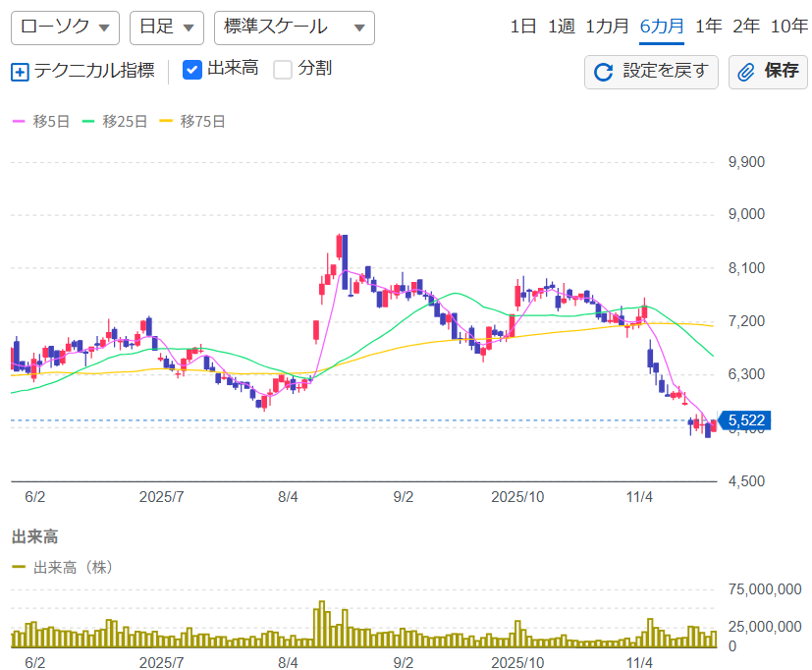Show the 10年 chart range
Viewport: 812px width, 670px height.
(x=789, y=27)
